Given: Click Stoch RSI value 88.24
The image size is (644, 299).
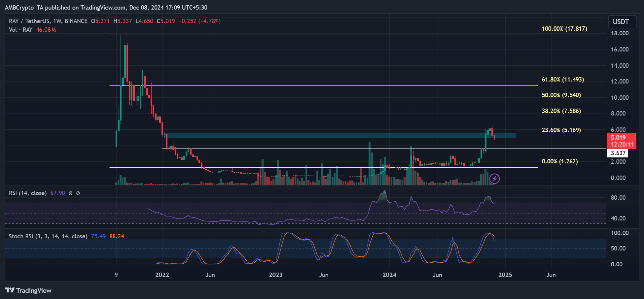Looking at the screenshot, I should click(117, 236).
